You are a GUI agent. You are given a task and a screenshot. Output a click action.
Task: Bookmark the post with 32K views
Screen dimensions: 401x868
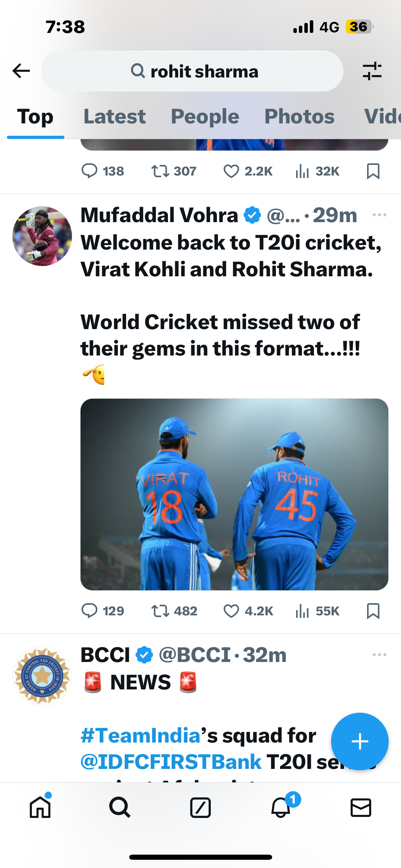click(373, 171)
